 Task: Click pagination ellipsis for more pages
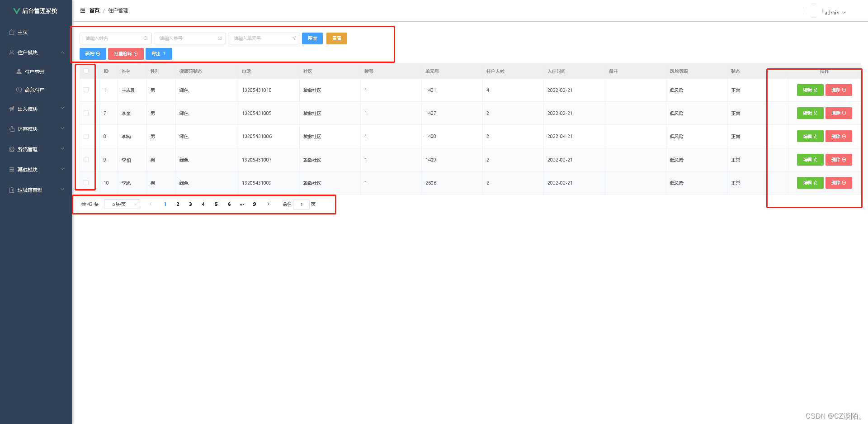point(242,204)
